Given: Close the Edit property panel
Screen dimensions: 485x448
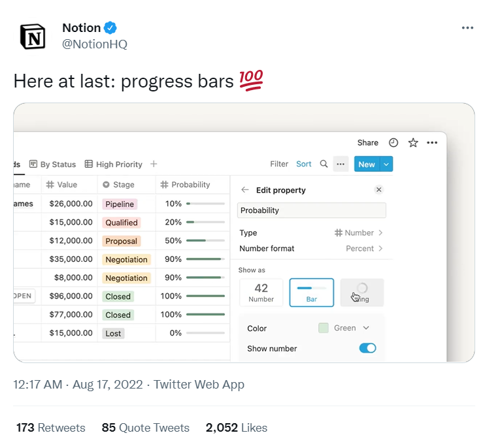Looking at the screenshot, I should 378,190.
